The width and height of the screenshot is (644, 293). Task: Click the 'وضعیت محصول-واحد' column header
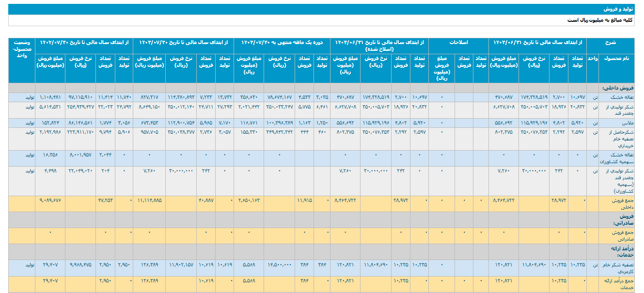24,48
